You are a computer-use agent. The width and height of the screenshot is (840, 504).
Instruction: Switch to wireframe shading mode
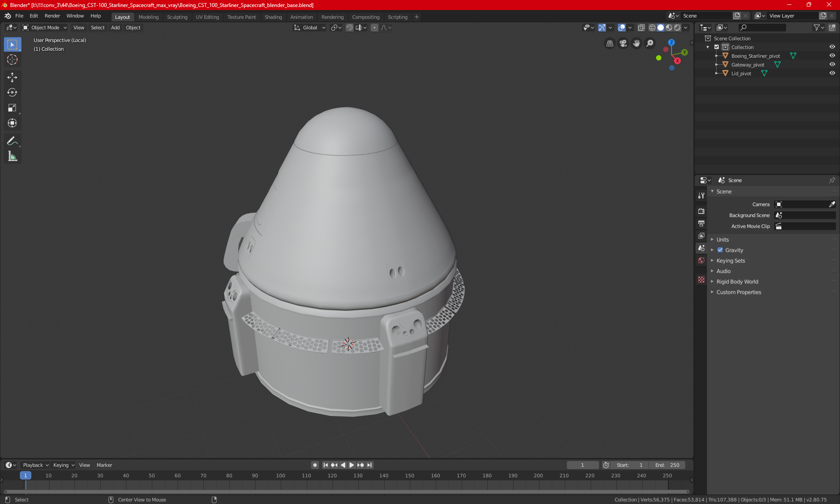click(x=652, y=28)
